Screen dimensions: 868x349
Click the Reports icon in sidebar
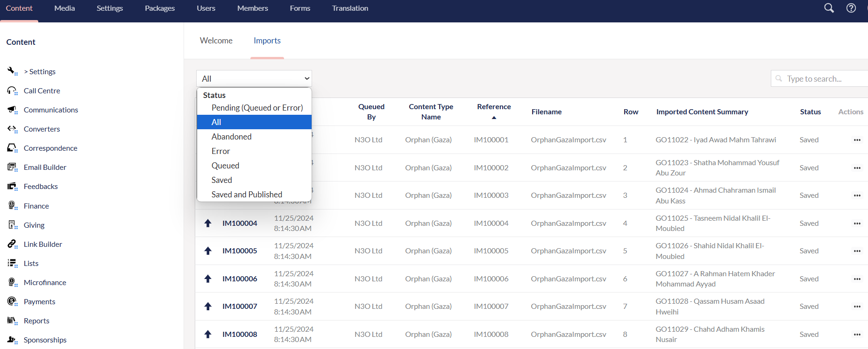coord(12,321)
